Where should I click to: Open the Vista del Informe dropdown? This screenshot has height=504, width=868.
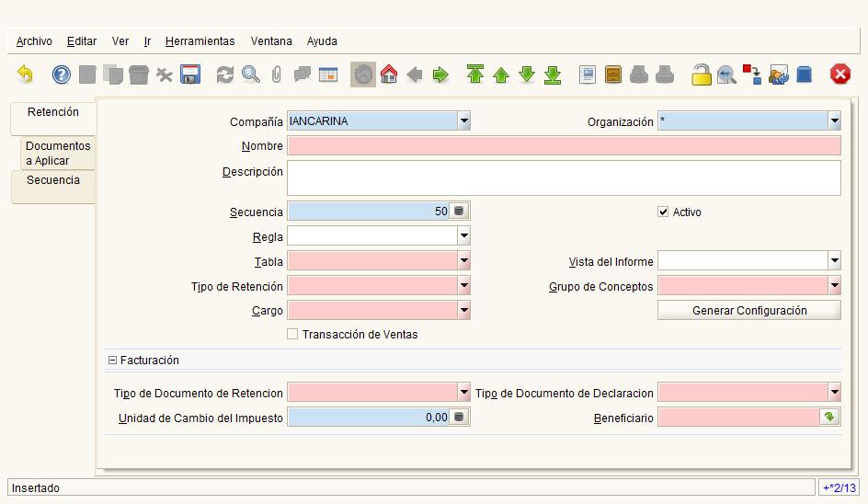click(x=835, y=260)
